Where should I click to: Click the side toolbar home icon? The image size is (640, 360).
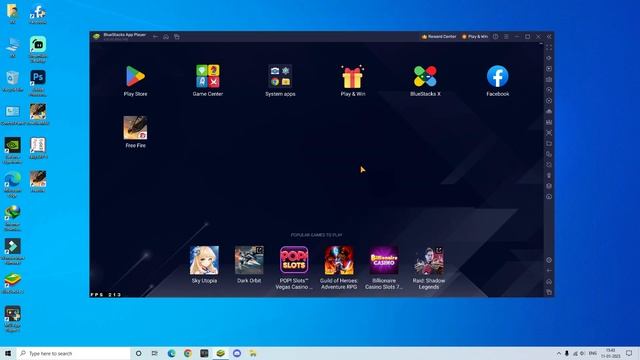pyautogui.click(x=549, y=282)
